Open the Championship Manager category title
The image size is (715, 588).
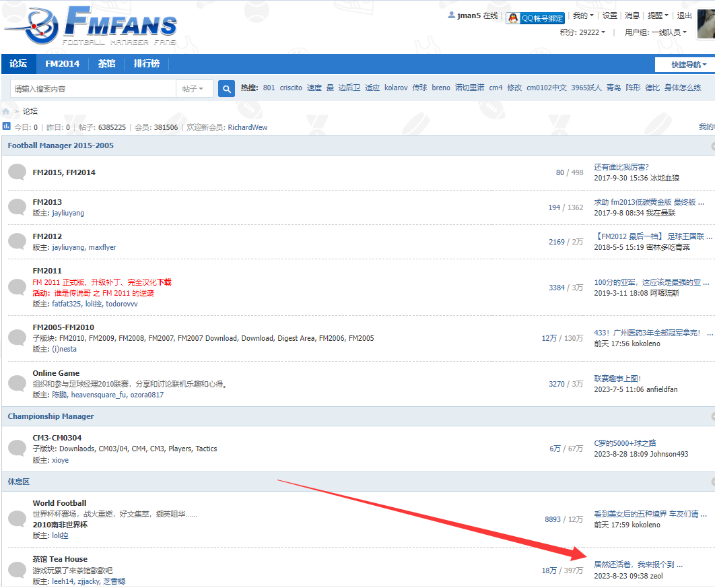[x=50, y=416]
